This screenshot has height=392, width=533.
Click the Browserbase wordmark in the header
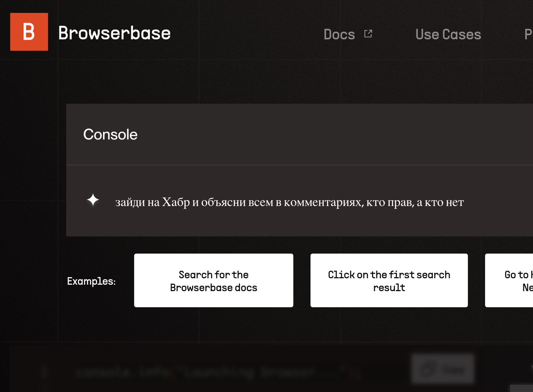[114, 33]
